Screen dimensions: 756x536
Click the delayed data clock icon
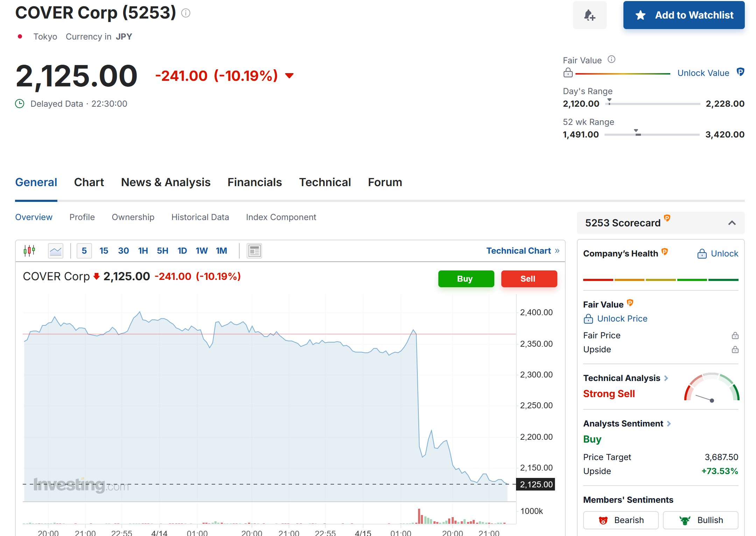pyautogui.click(x=20, y=104)
